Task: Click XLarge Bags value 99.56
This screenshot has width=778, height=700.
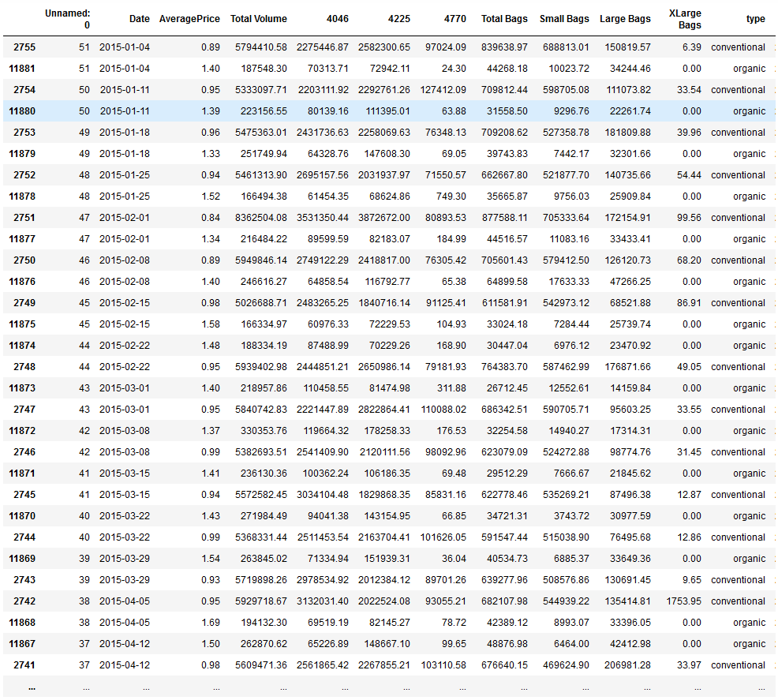Action: 689,218
